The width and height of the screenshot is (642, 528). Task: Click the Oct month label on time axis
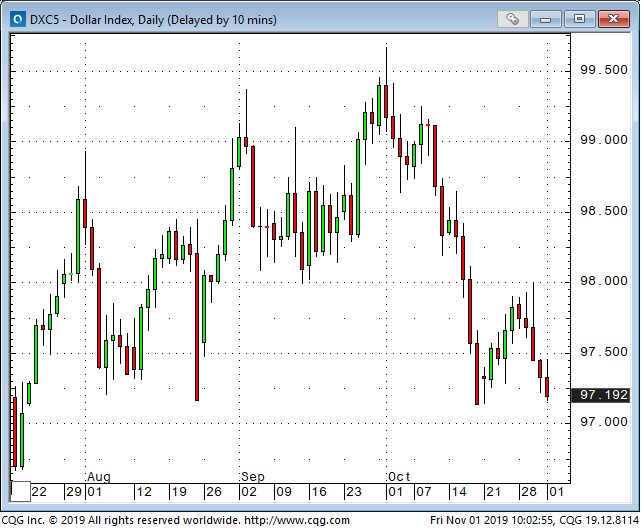tap(399, 477)
